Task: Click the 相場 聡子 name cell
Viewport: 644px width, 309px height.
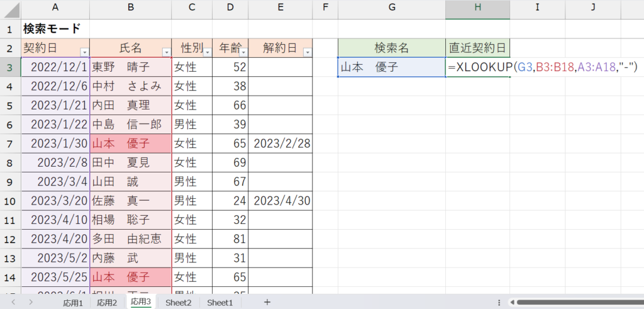Action: pyautogui.click(x=130, y=220)
